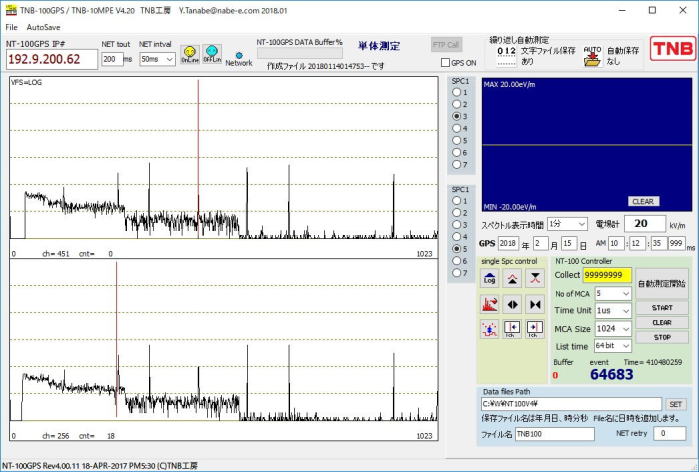Click the blue arrow peak marker icon
This screenshot has height=472, width=699.
pos(489,329)
